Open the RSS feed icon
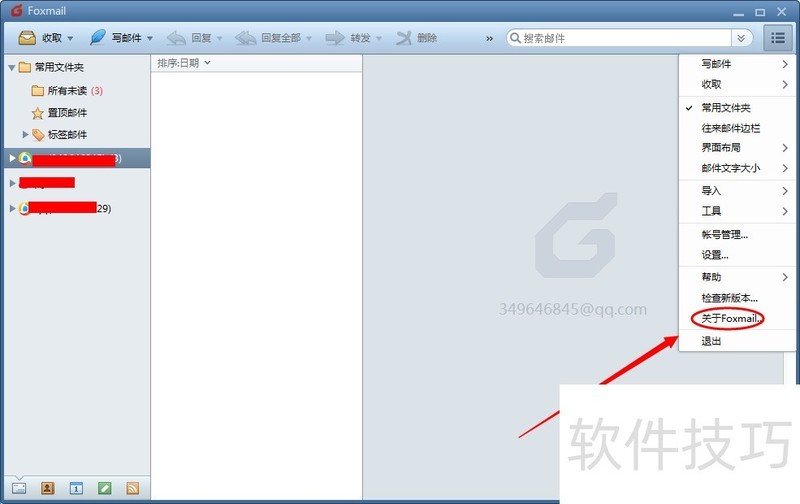Screen dimensions: 800x504 pyautogui.click(x=132, y=488)
